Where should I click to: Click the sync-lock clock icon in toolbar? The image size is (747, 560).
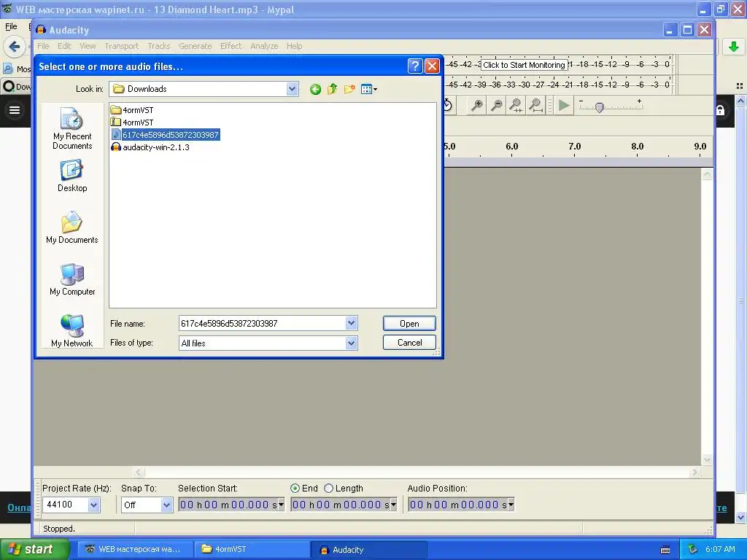point(448,105)
